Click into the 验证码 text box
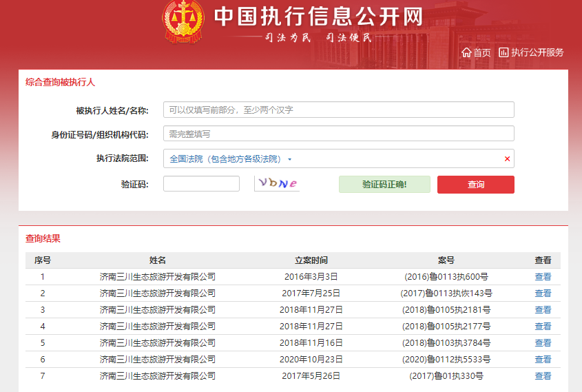This screenshot has height=392, width=582. tap(201, 184)
